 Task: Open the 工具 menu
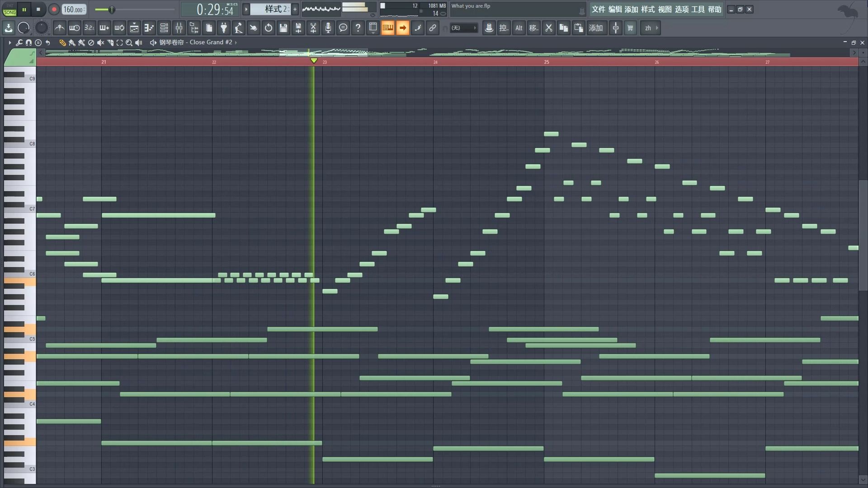click(698, 9)
